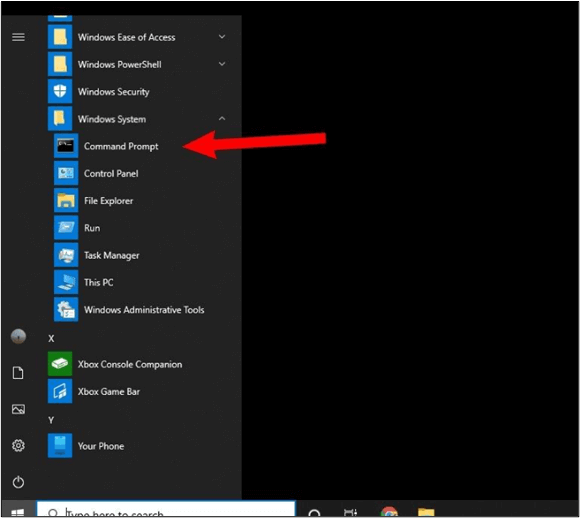Click the Run app icon
The height and width of the screenshot is (518, 580).
66,228
